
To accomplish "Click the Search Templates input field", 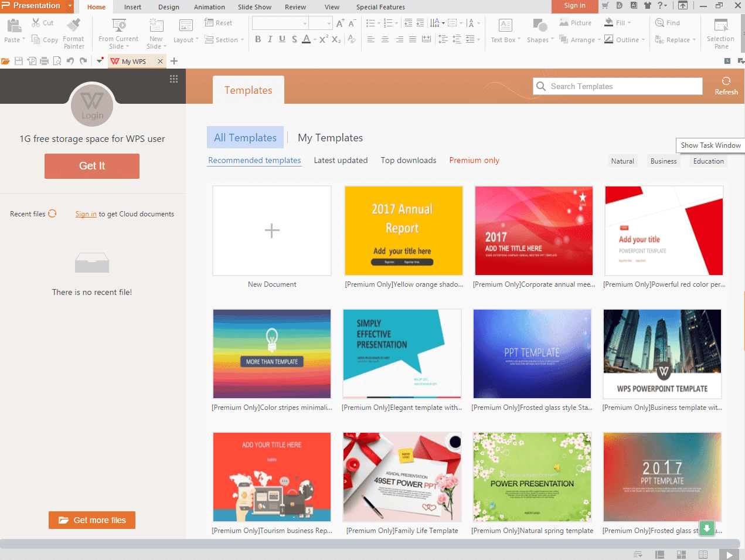I will click(x=624, y=86).
